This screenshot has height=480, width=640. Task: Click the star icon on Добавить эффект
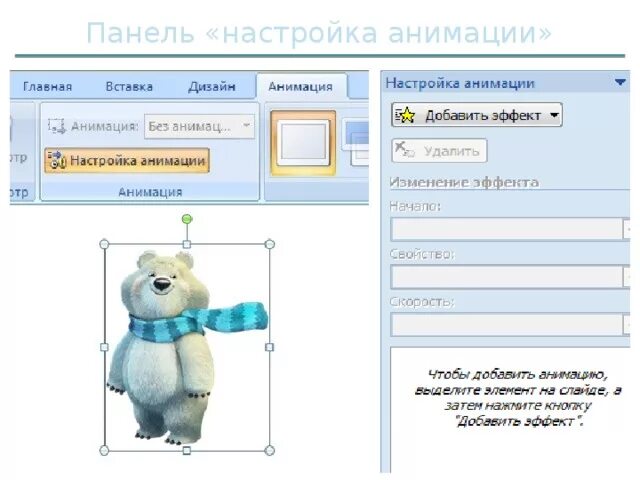click(405, 116)
